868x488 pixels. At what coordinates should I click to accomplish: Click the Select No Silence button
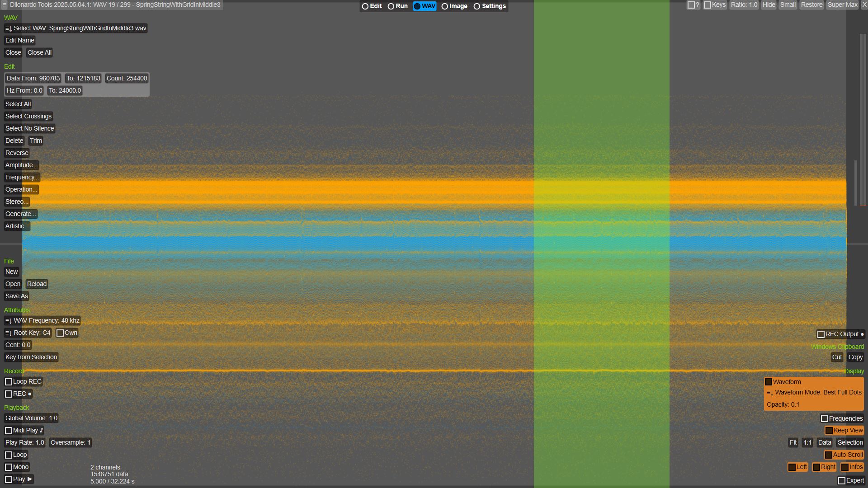tap(29, 128)
